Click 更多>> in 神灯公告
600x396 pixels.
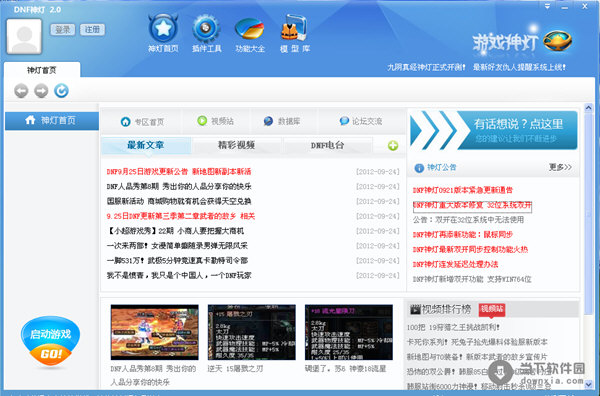tap(560, 167)
